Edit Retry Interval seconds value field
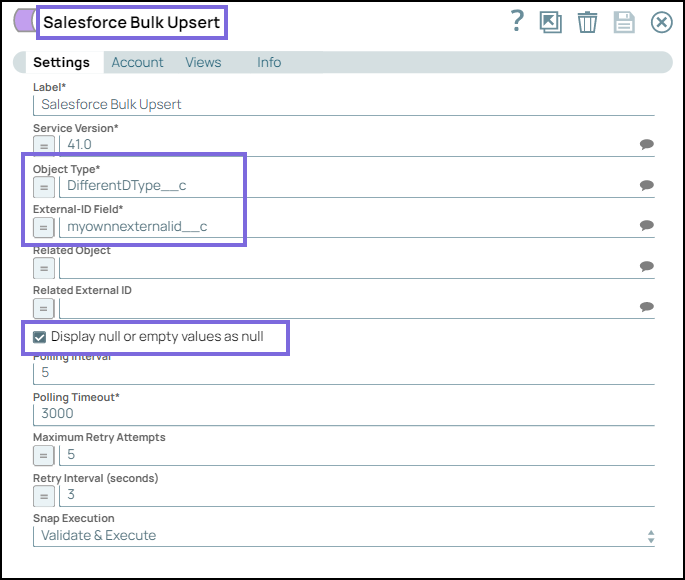Viewport: 685px width, 580px height. pyautogui.click(x=357, y=496)
